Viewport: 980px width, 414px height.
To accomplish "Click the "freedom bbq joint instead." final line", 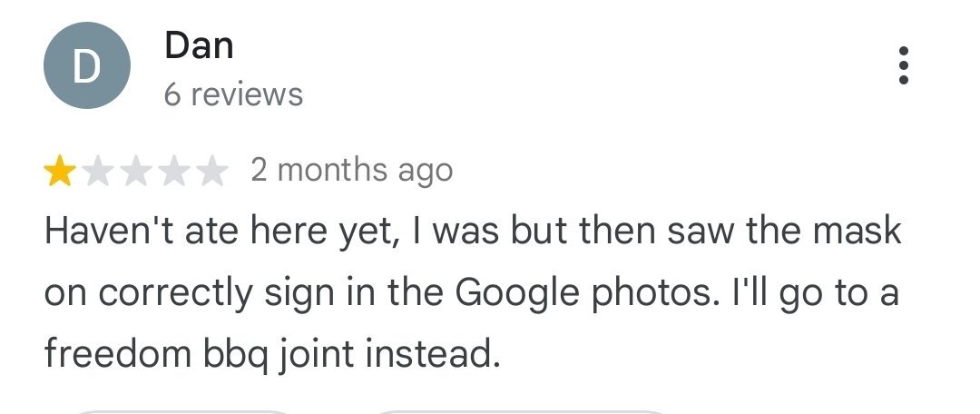I will (x=272, y=352).
